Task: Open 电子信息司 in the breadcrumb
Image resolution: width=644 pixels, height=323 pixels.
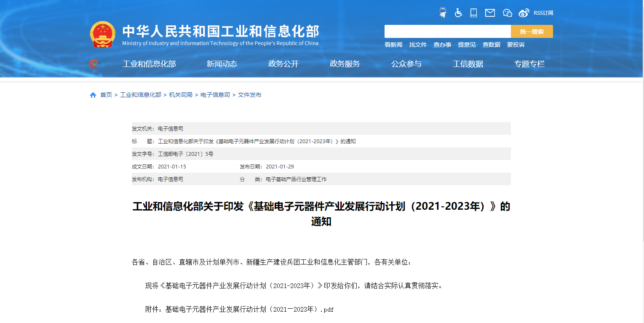Action: tap(215, 95)
